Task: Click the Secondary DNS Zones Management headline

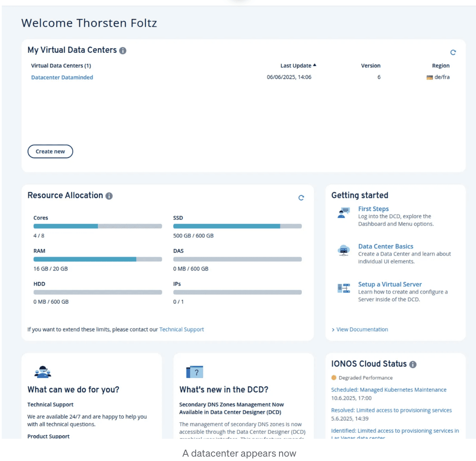Action: point(231,408)
